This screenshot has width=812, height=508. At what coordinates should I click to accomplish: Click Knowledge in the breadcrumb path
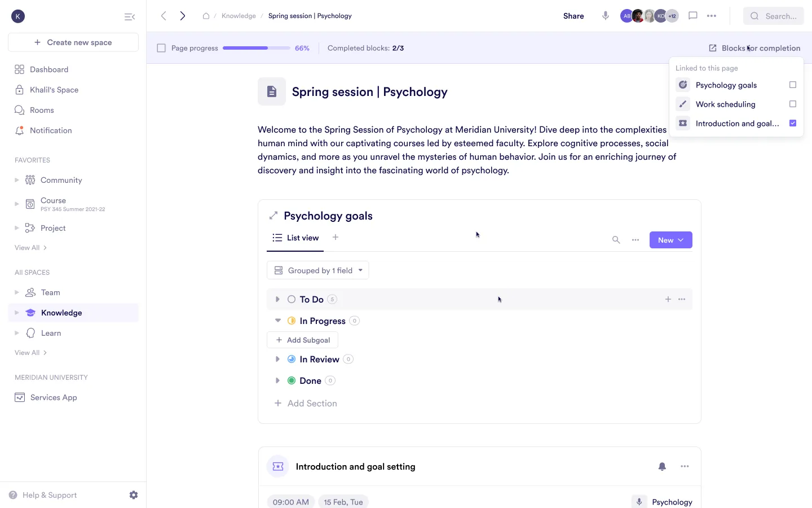coord(239,16)
